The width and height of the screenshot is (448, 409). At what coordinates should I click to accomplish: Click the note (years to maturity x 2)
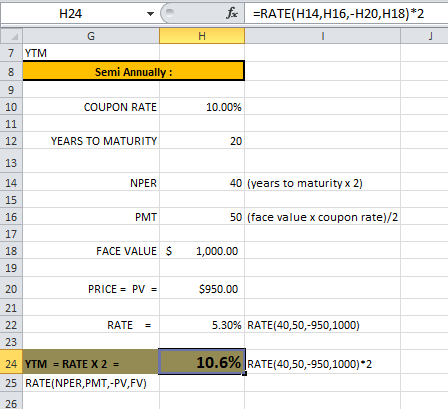305,183
